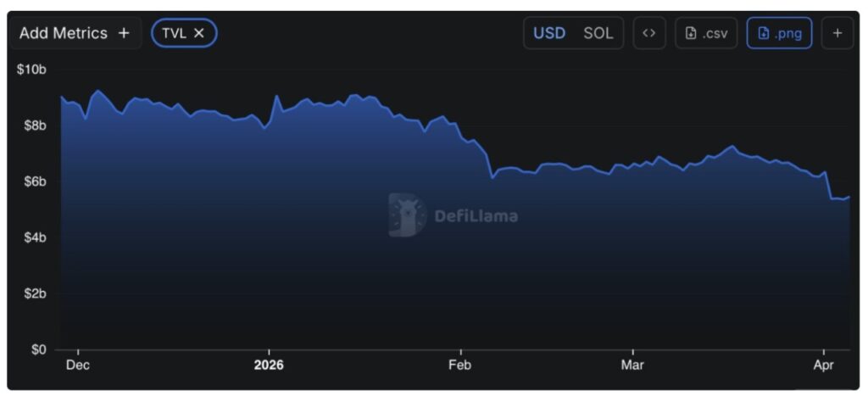
Task: Click the DefiLlama watermark text
Action: click(x=476, y=215)
